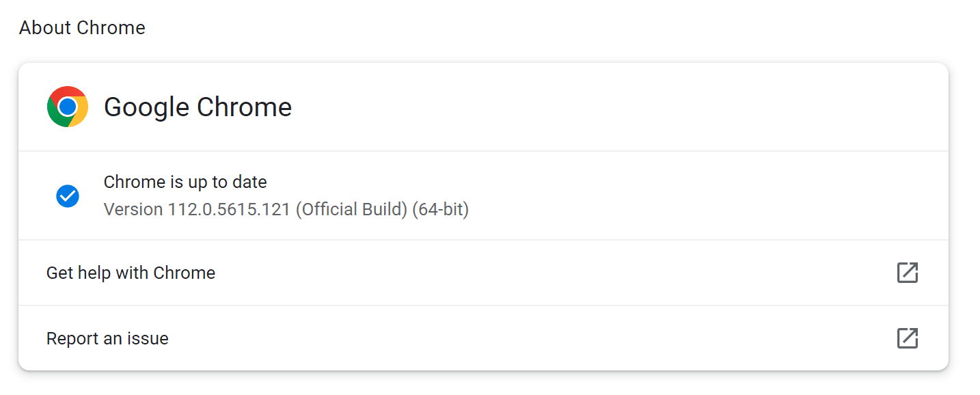Click the version number 112.0.5615.121
Image resolution: width=980 pixels, height=395 pixels.
pyautogui.click(x=229, y=208)
